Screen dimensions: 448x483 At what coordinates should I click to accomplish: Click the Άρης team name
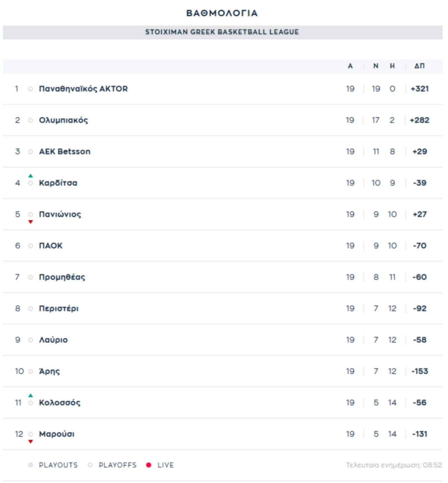[49, 371]
